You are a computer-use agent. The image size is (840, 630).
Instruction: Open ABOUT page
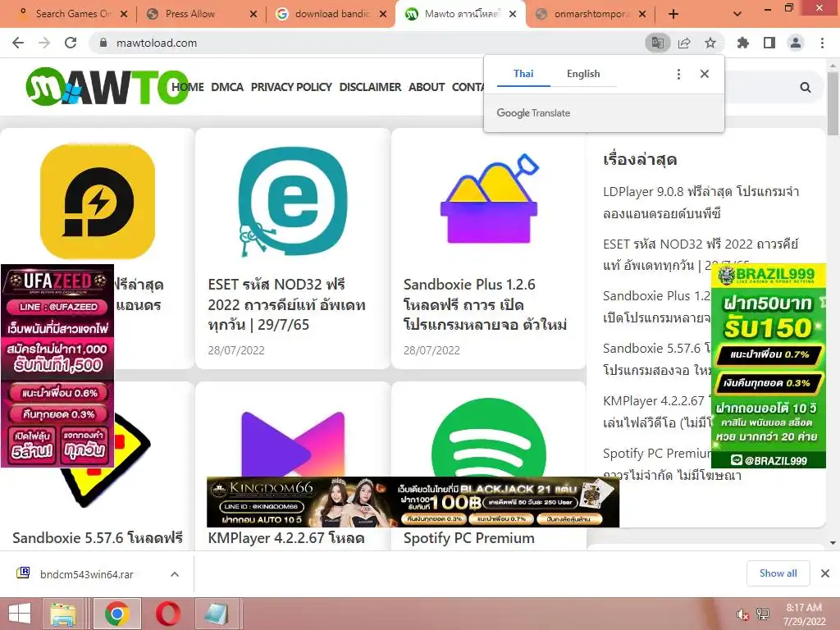click(x=427, y=87)
